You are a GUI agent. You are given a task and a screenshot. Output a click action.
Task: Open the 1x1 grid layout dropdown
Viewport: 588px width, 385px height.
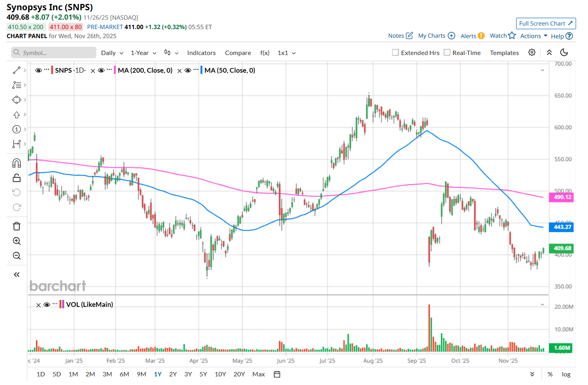[x=287, y=53]
